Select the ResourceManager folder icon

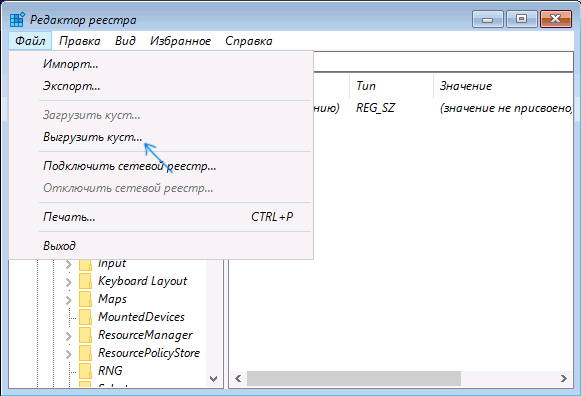(x=85, y=335)
